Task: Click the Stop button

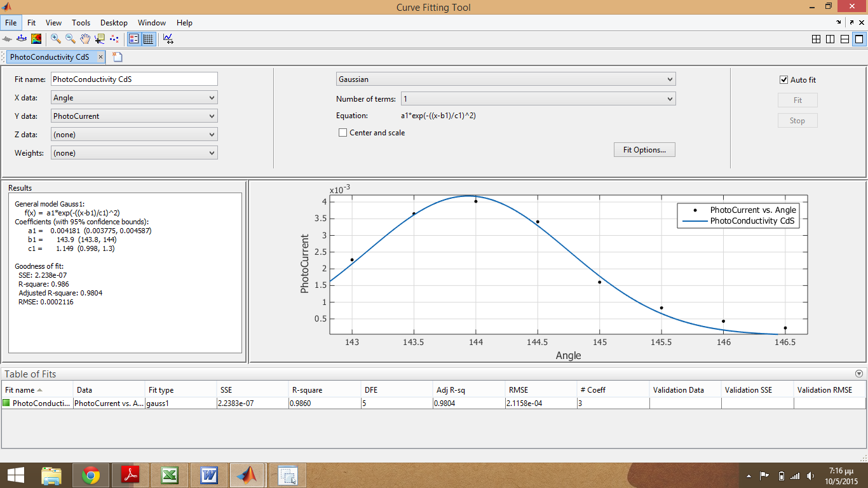Action: [797, 121]
